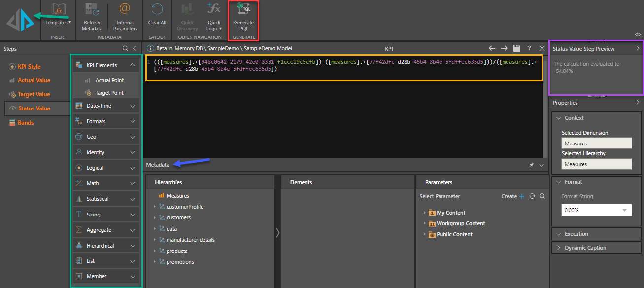This screenshot has width=644, height=288.
Task: Click the forward arrow in the KPI header
Action: [x=504, y=48]
